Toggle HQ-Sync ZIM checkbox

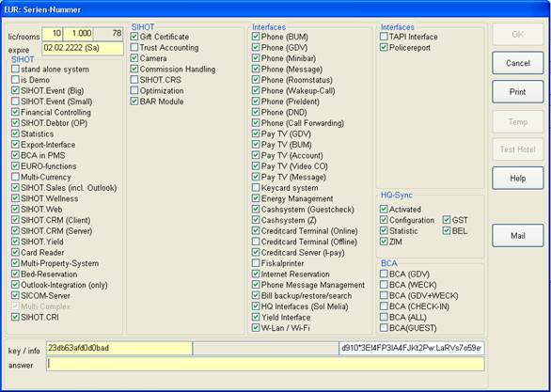point(384,242)
